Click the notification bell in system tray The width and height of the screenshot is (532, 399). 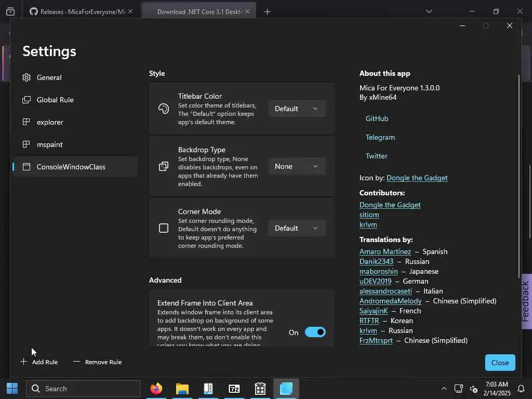pyautogui.click(x=521, y=389)
